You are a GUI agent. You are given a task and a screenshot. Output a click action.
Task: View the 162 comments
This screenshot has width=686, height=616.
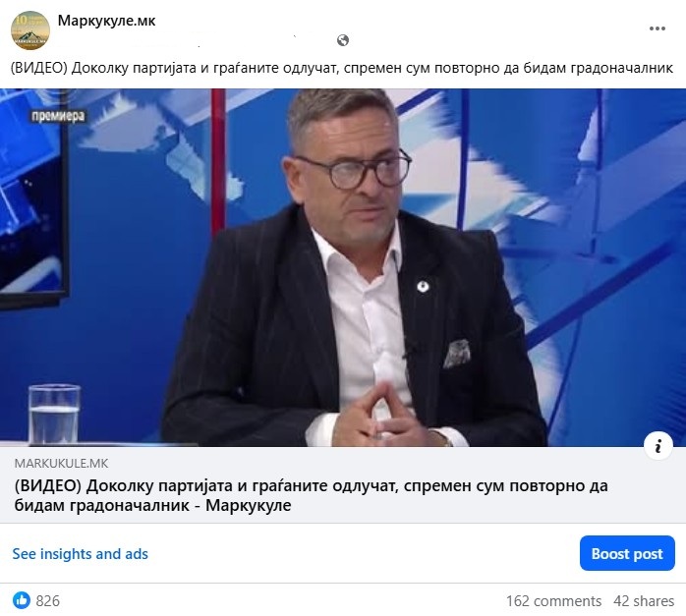tap(553, 601)
